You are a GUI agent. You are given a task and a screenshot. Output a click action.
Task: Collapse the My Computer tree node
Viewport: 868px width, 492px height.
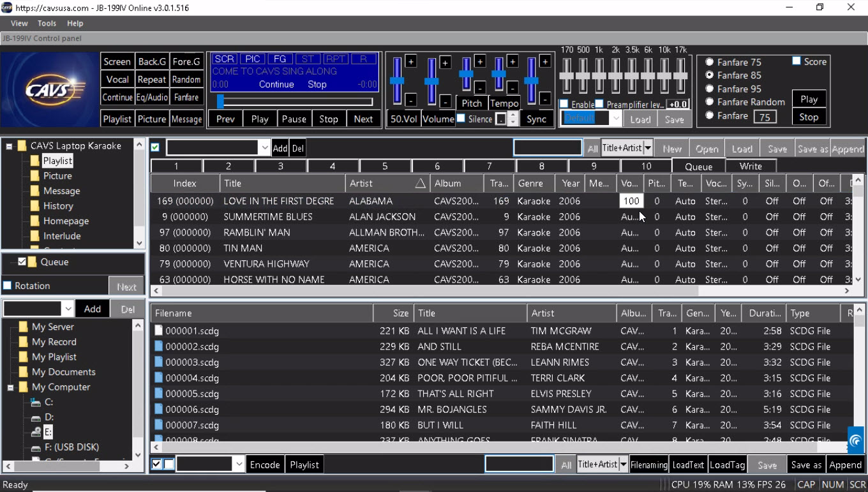[x=11, y=387]
